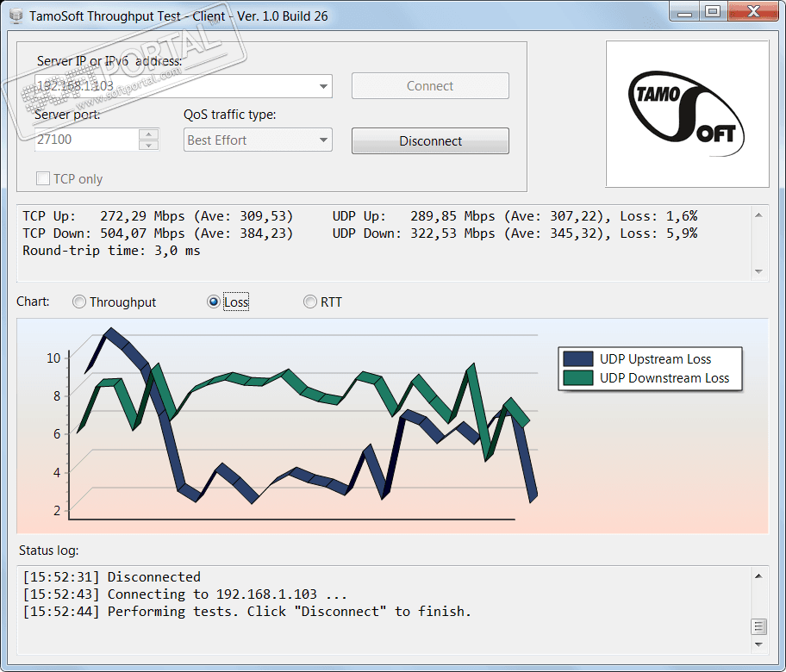Click the 'Performing tests' log entry
Screen dimensions: 786x672
[x=247, y=612]
